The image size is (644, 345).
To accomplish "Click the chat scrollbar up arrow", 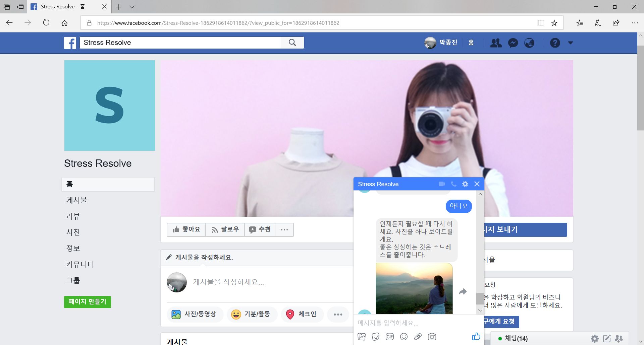I will pos(480,194).
